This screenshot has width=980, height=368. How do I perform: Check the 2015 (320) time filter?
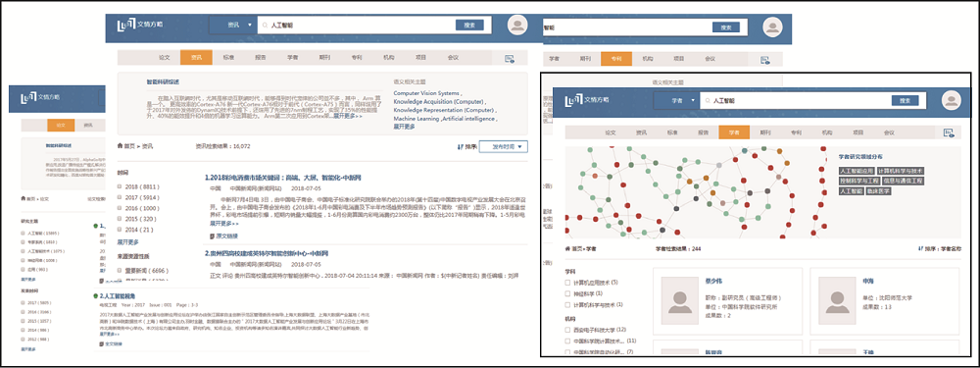(120, 219)
